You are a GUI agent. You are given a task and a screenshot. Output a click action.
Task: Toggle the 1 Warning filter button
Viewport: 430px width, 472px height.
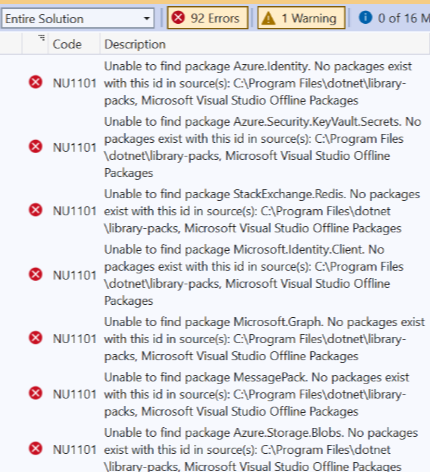[x=301, y=18]
